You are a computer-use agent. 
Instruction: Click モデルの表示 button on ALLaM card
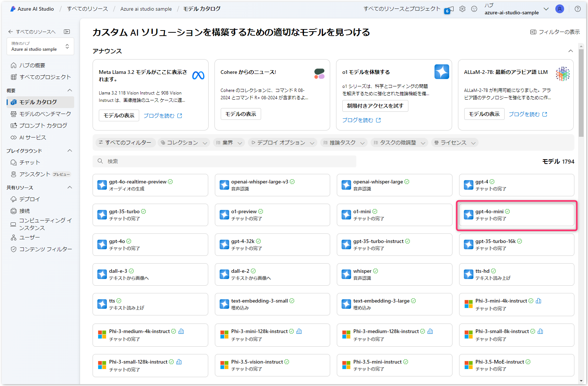(x=484, y=114)
